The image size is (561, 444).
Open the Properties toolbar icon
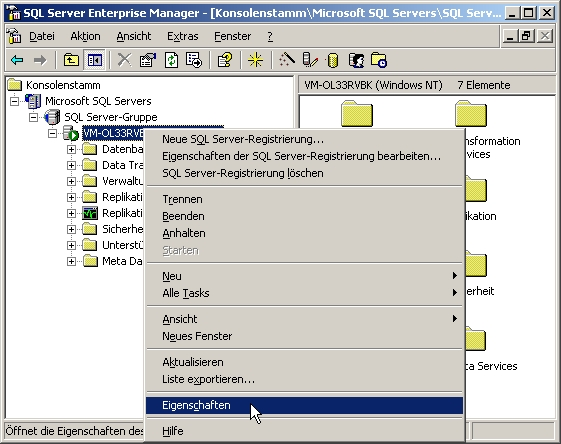(148, 60)
